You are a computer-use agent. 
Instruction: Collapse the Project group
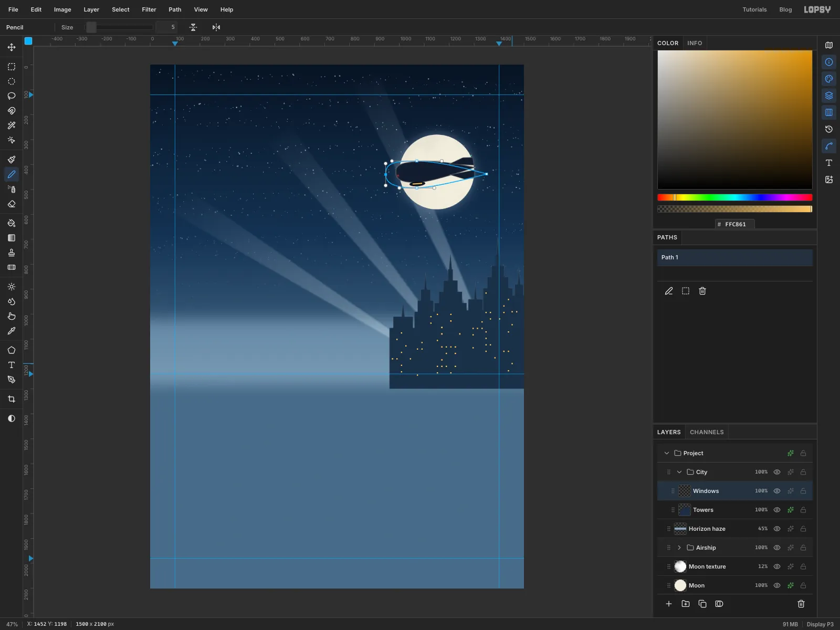click(667, 453)
